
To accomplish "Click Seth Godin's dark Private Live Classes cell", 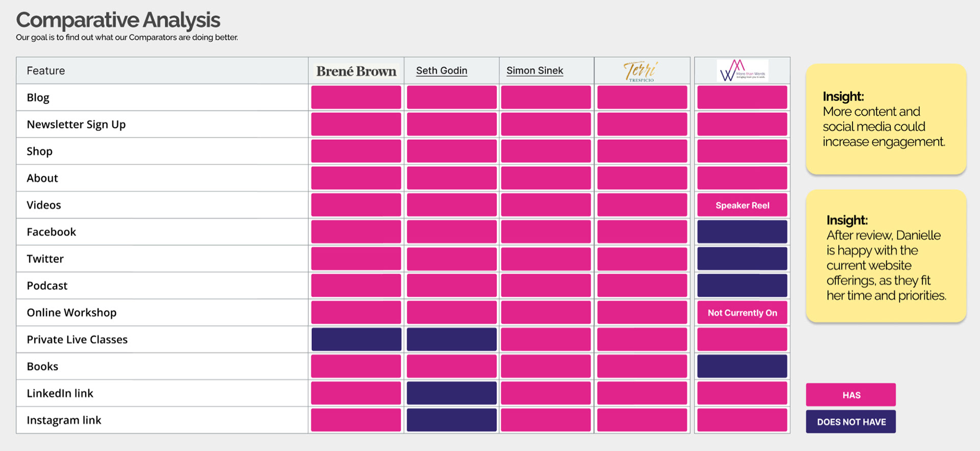I will (x=452, y=339).
